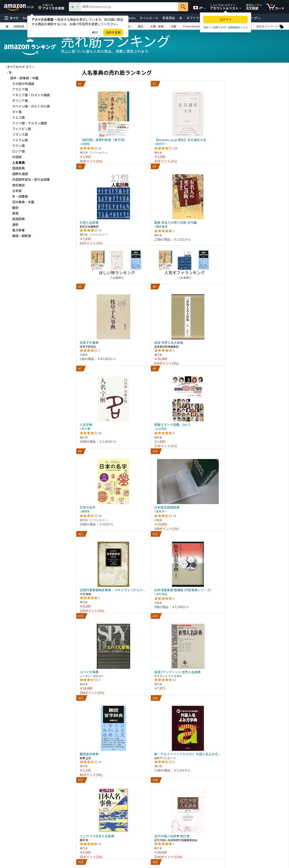Open the 枕草子大事典 book cover thumbnail
Screen dimensions: 289x868
[113, 317]
